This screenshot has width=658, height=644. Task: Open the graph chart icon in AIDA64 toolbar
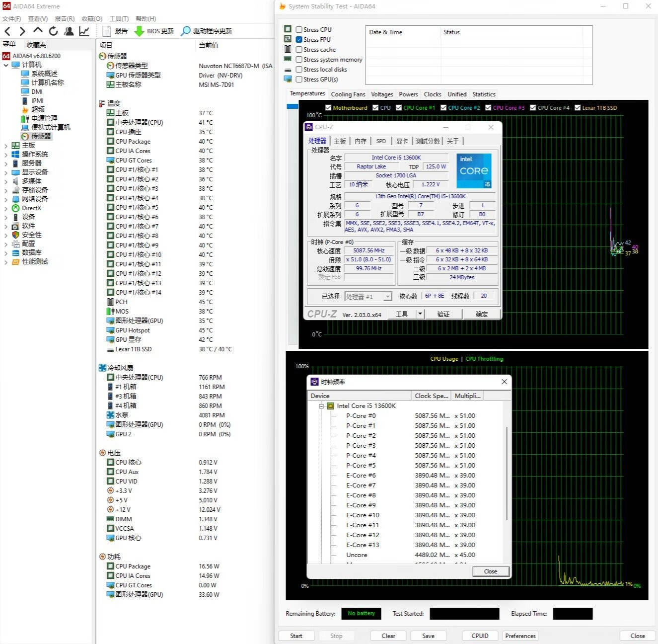[84, 31]
